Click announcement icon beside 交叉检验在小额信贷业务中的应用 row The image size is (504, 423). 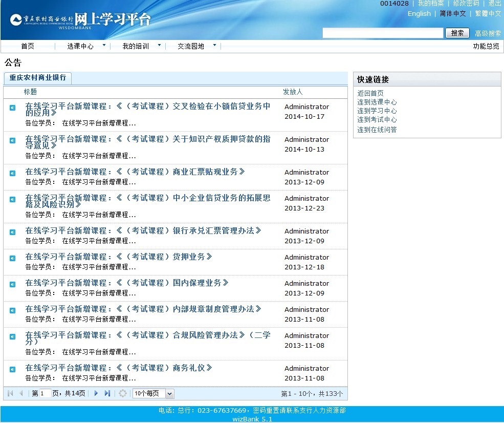tap(12, 108)
